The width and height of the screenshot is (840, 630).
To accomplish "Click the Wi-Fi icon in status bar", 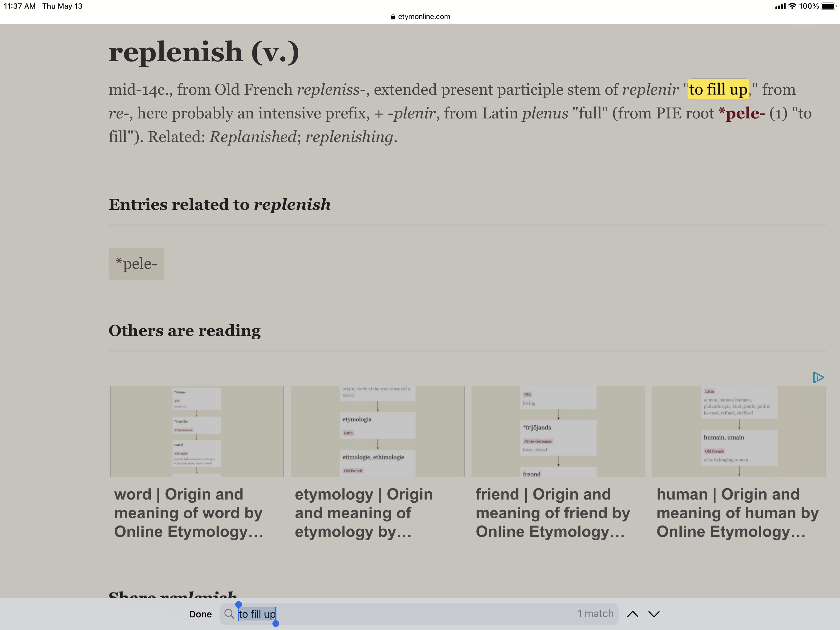I will point(792,6).
